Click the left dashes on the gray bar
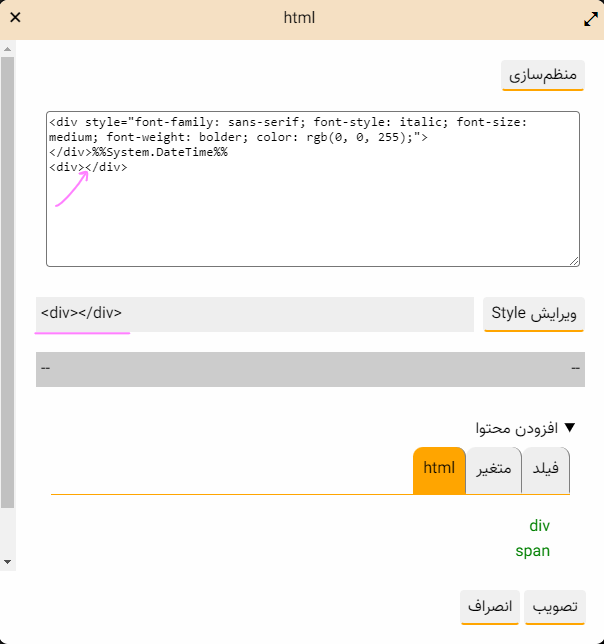Viewport: 604px width, 644px height. coord(46,369)
